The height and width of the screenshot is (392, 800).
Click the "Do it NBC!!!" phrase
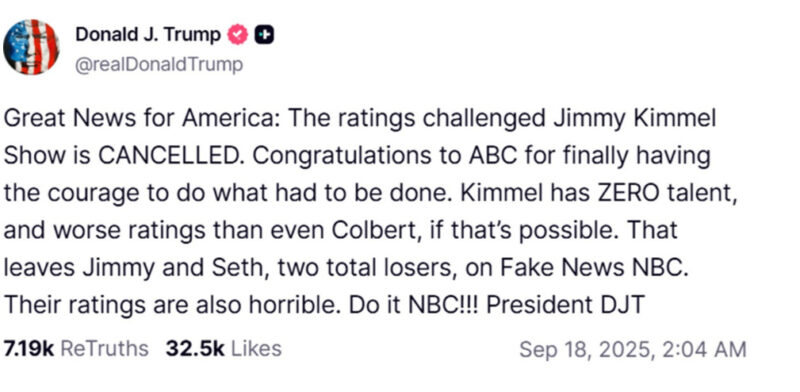[x=413, y=305]
